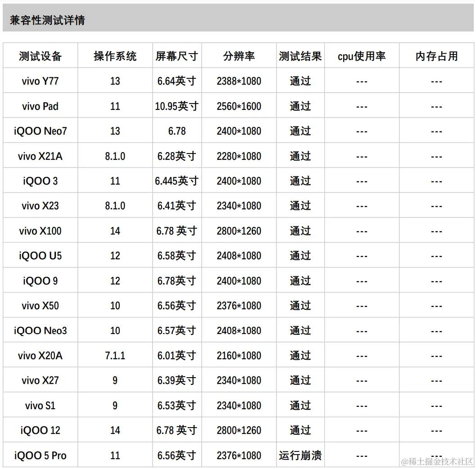Viewport: 476px width, 469px height.
Task: Select the 操作系统 column header
Action: (x=115, y=56)
